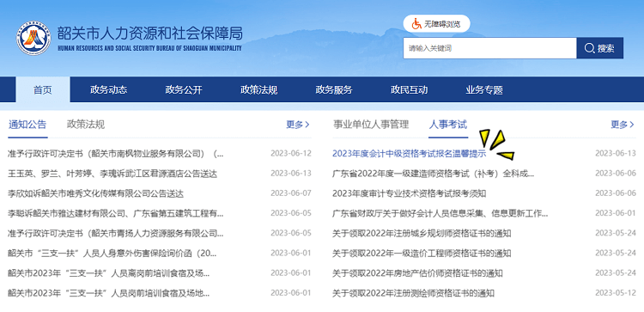Open 2023年度审计专业技术资格考试报考须知
This screenshot has width=644, height=312.
[409, 193]
